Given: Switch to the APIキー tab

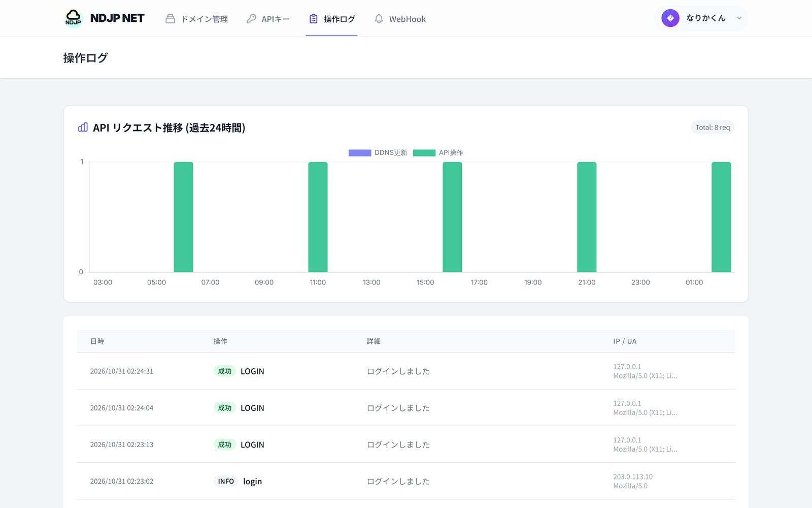Looking at the screenshot, I should pyautogui.click(x=268, y=19).
